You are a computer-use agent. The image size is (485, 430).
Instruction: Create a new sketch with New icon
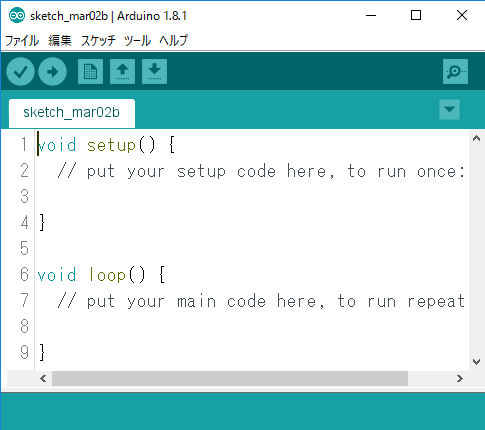click(90, 72)
